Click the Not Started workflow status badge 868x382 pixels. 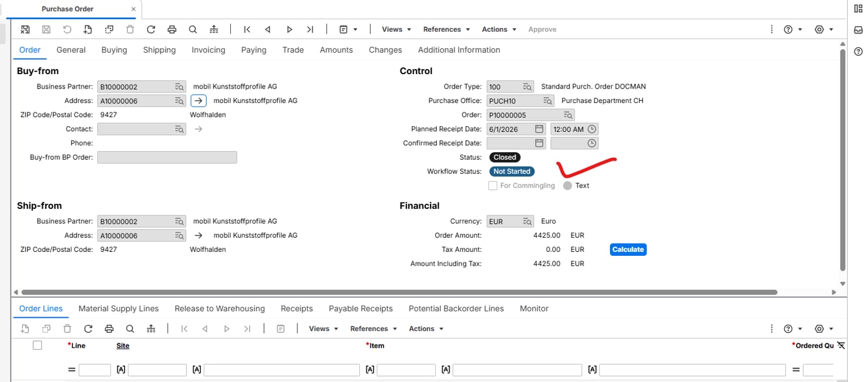512,171
